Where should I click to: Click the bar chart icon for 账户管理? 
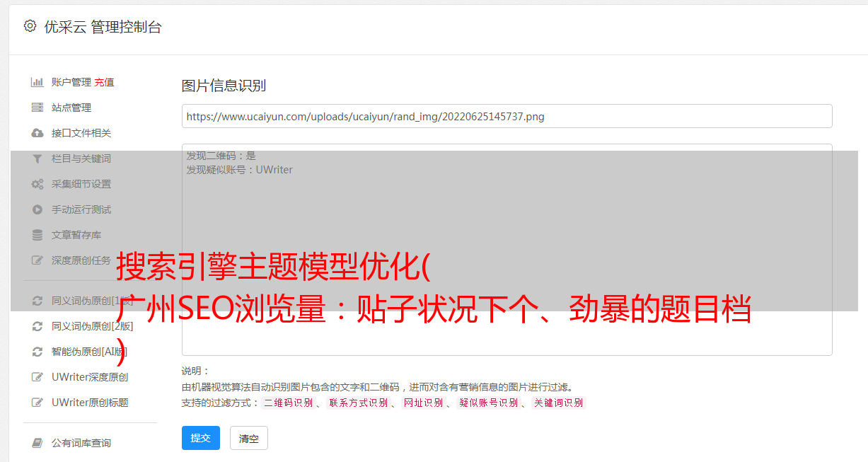(37, 82)
